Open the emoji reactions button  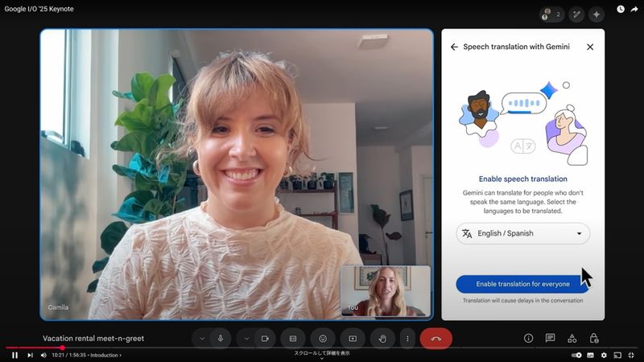(x=323, y=339)
